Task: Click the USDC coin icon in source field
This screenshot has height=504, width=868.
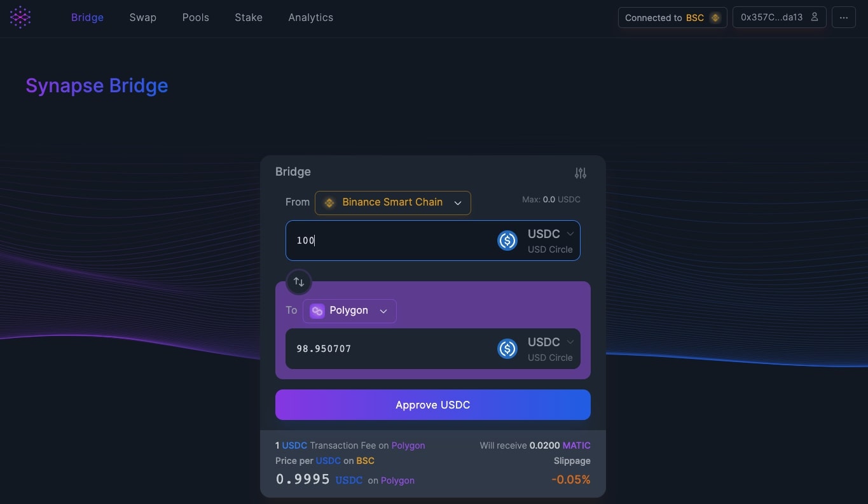Action: 507,241
